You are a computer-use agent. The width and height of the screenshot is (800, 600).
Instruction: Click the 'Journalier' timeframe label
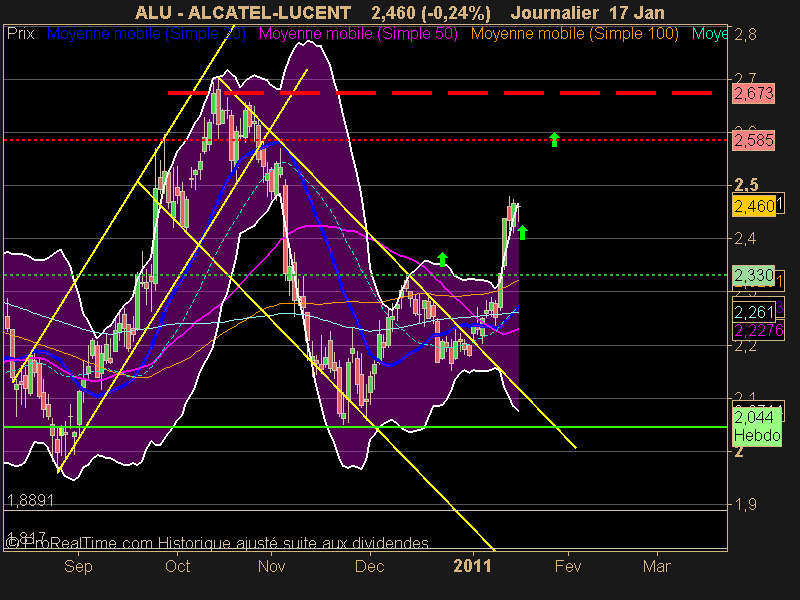click(555, 12)
